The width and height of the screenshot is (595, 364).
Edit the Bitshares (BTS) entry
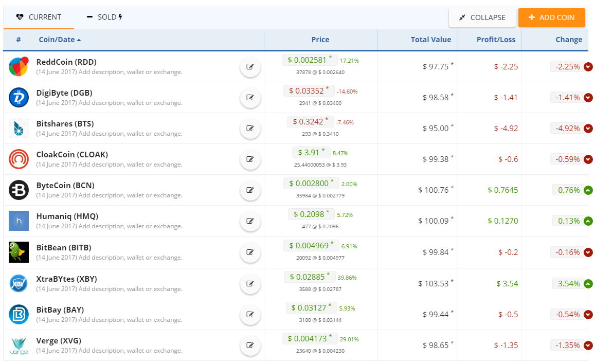point(250,128)
